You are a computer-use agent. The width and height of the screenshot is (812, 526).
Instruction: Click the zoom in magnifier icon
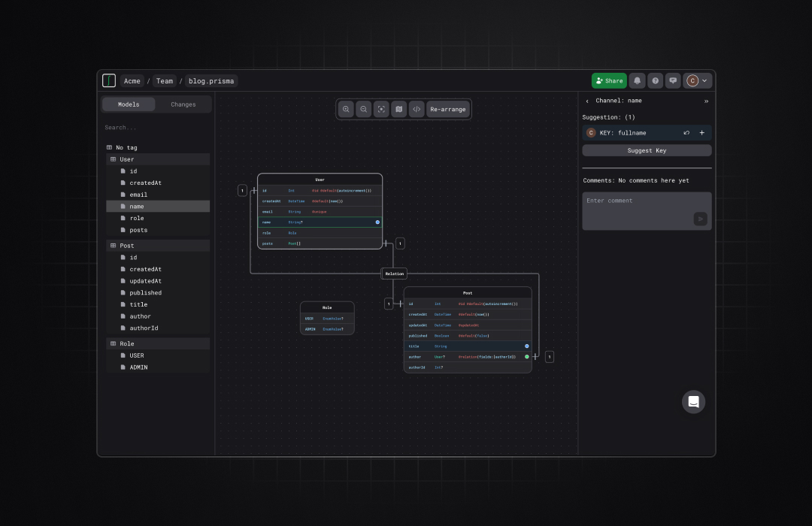coord(346,109)
